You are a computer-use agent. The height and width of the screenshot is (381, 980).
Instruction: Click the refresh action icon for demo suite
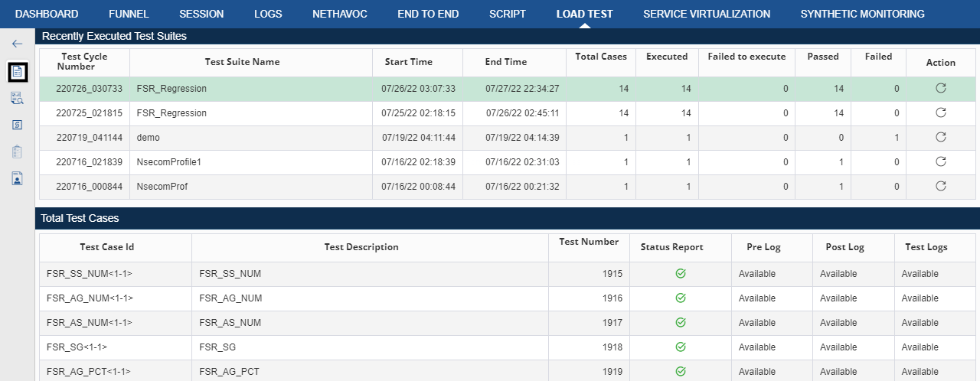point(941,138)
